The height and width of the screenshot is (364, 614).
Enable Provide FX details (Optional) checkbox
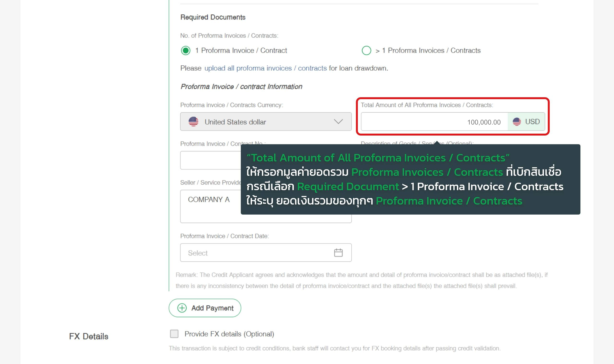click(x=174, y=334)
